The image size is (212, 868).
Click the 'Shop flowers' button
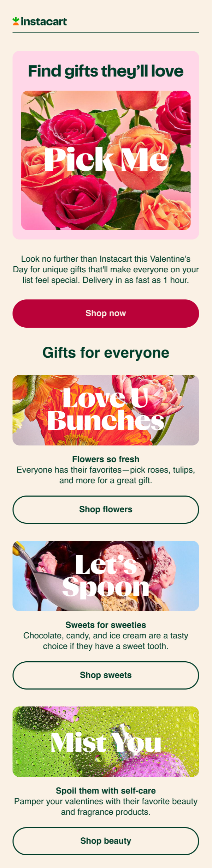[x=106, y=509]
